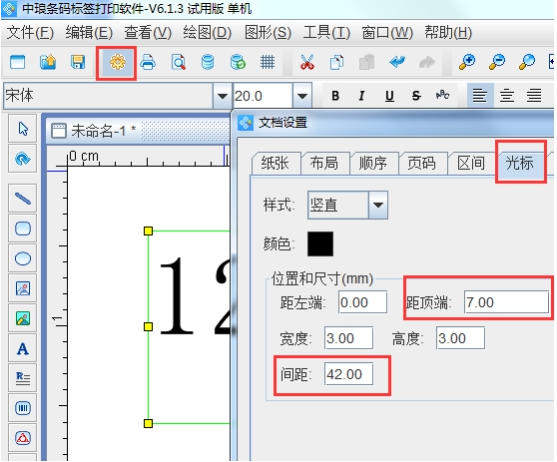This screenshot has width=557, height=462.
Task: Click the plain magnifier zoom icon
Action: [x=526, y=62]
